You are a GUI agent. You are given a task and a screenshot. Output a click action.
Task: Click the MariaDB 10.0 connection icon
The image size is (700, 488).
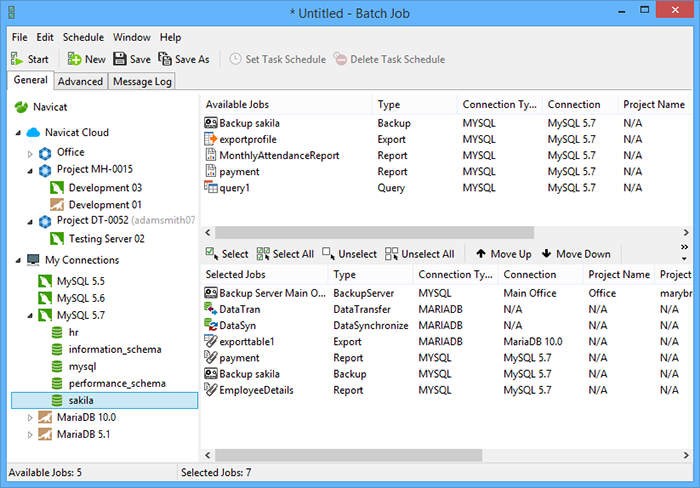(45, 417)
